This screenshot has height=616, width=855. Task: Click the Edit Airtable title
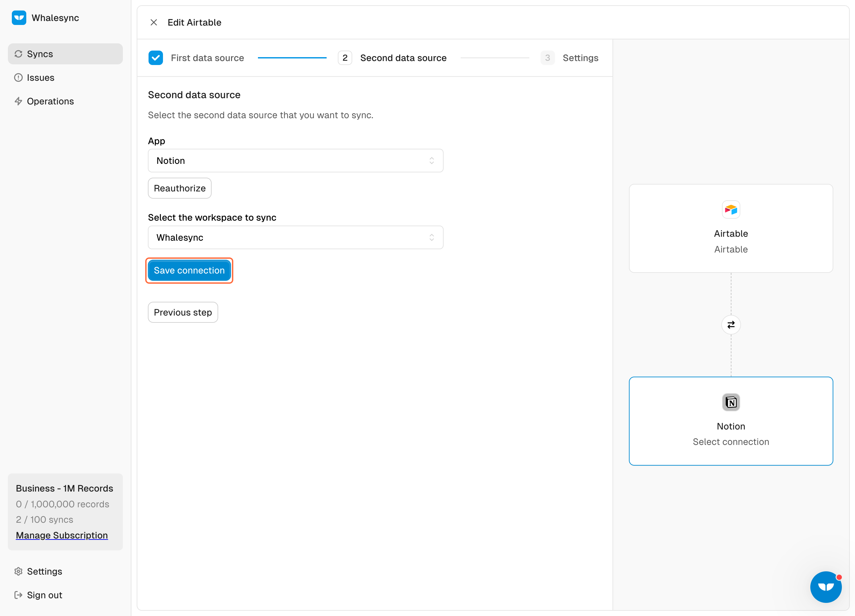pos(195,23)
